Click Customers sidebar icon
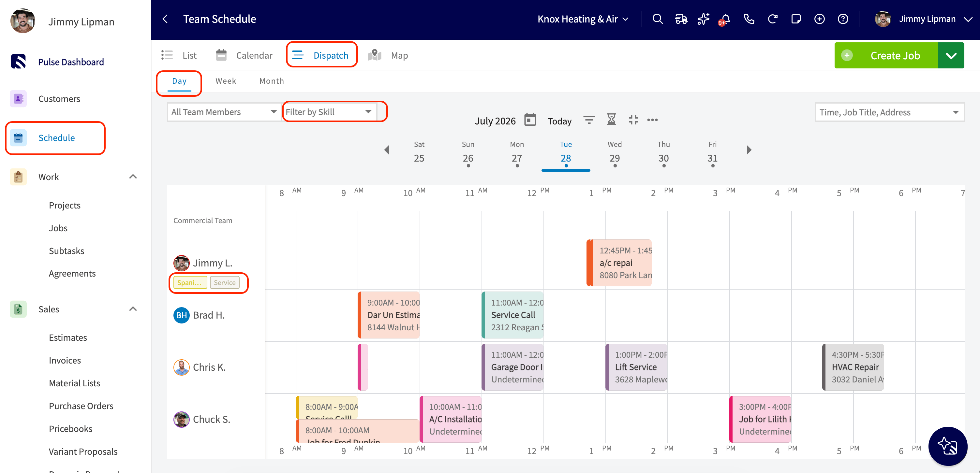980x473 pixels. pos(18,99)
